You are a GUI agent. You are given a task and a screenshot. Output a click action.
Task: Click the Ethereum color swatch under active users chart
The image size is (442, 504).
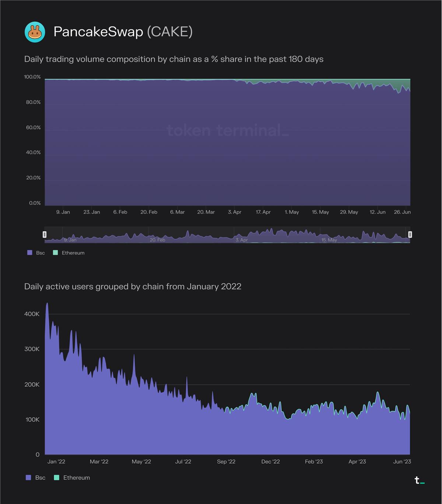57,478
